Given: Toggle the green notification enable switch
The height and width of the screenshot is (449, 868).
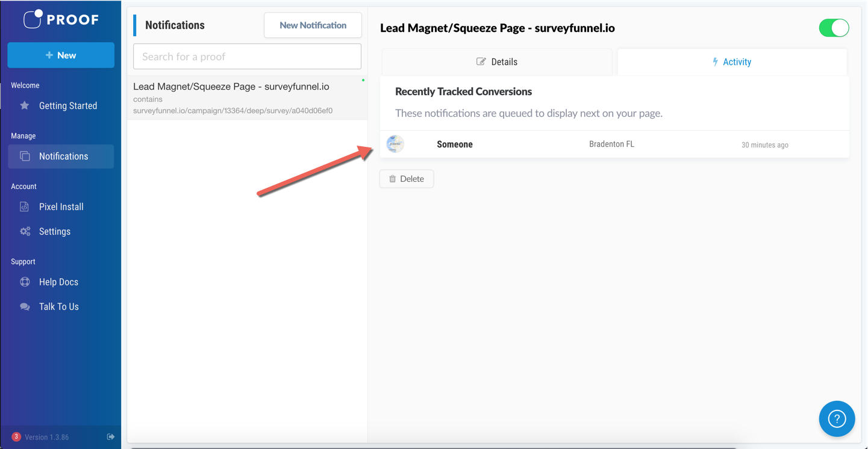Looking at the screenshot, I should click(x=834, y=28).
